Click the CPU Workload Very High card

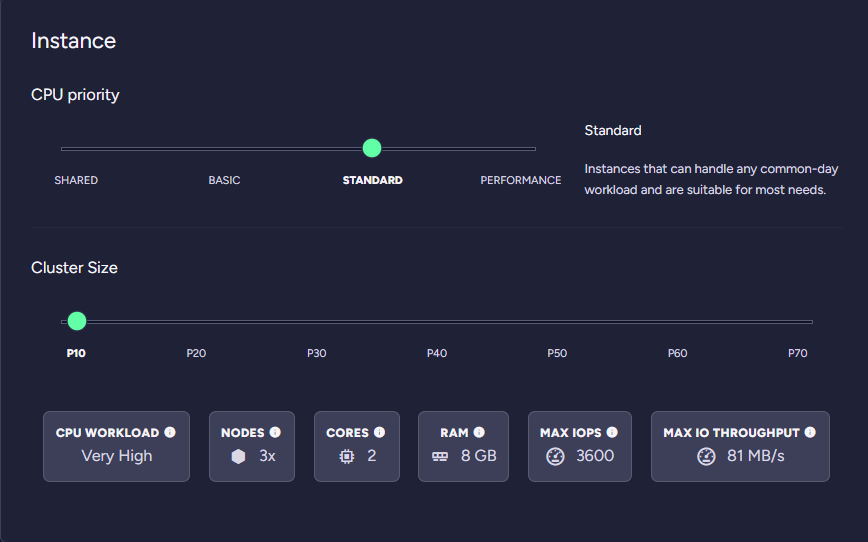(x=116, y=446)
